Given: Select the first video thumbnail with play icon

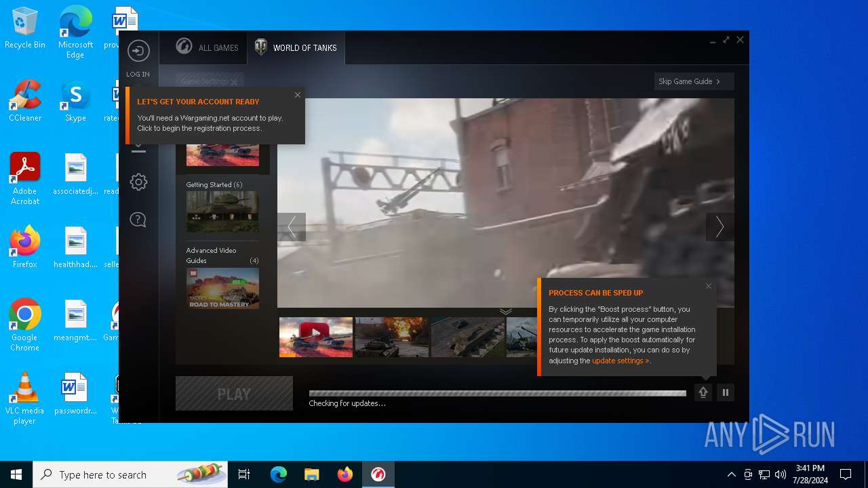Looking at the screenshot, I should pos(316,337).
